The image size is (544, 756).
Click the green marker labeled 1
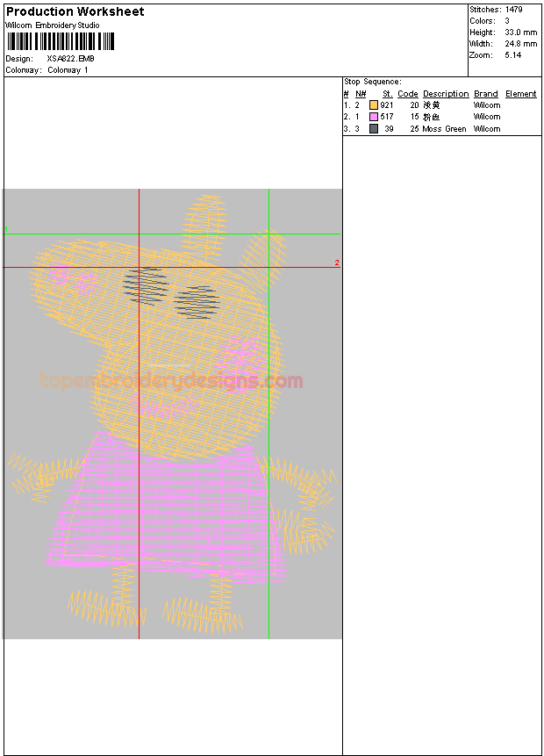click(x=6, y=229)
